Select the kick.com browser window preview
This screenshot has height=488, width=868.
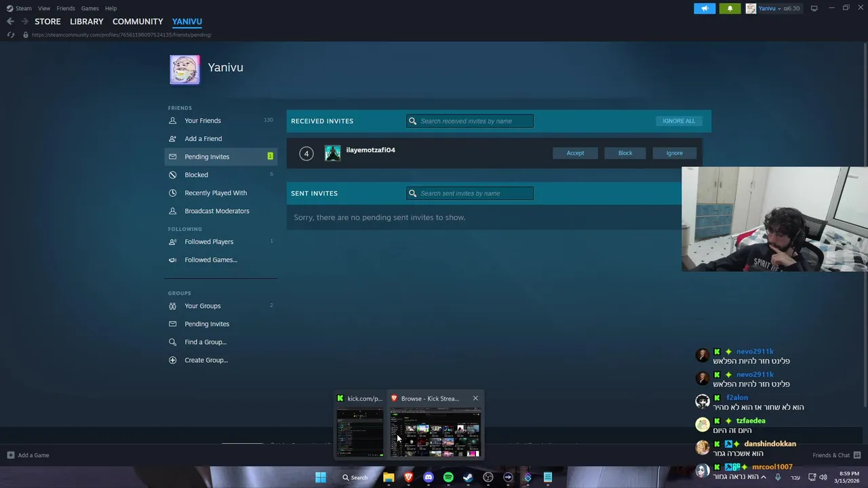coord(360,425)
